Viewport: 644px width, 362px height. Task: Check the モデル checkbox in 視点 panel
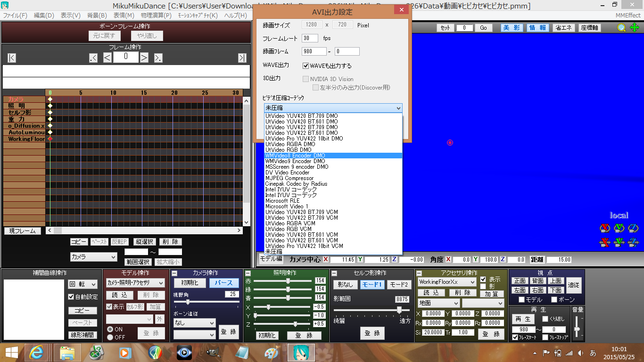(521, 300)
